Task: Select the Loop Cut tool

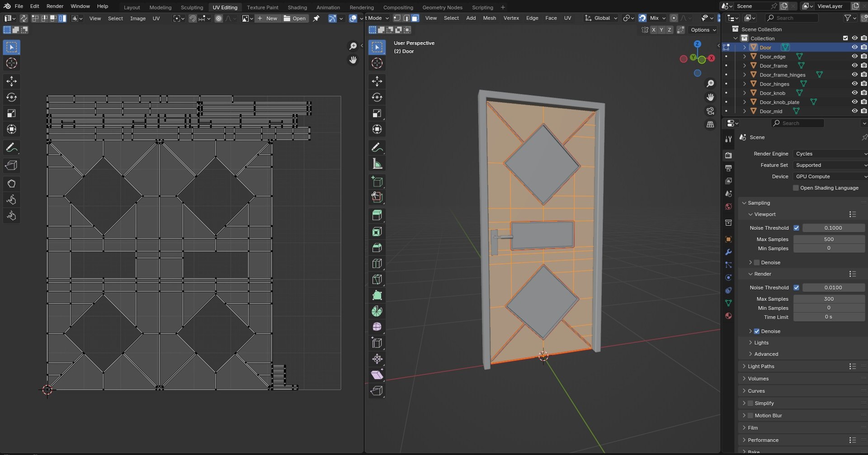Action: click(377, 263)
